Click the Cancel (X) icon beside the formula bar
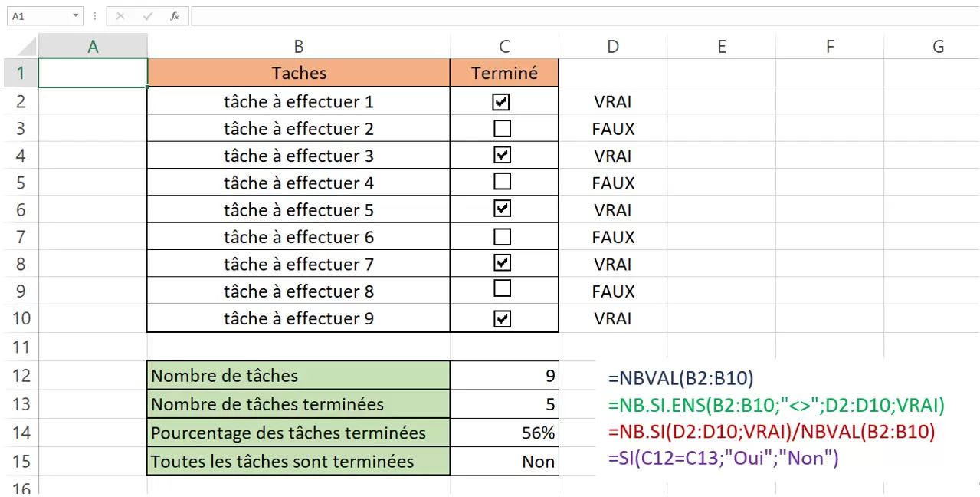 point(120,15)
